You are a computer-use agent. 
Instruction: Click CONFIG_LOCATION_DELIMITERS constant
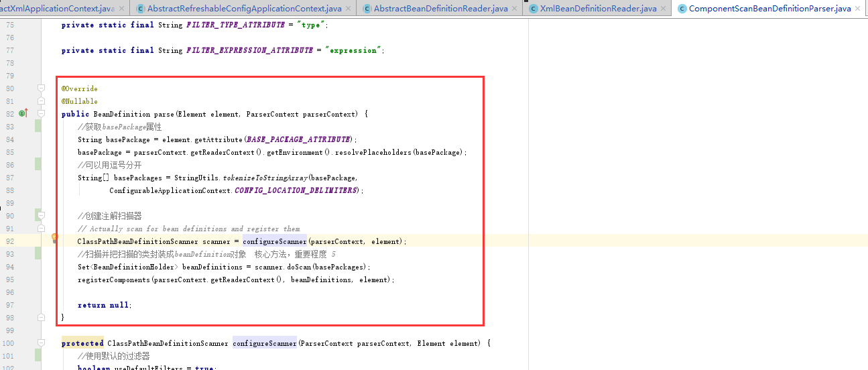(296, 190)
